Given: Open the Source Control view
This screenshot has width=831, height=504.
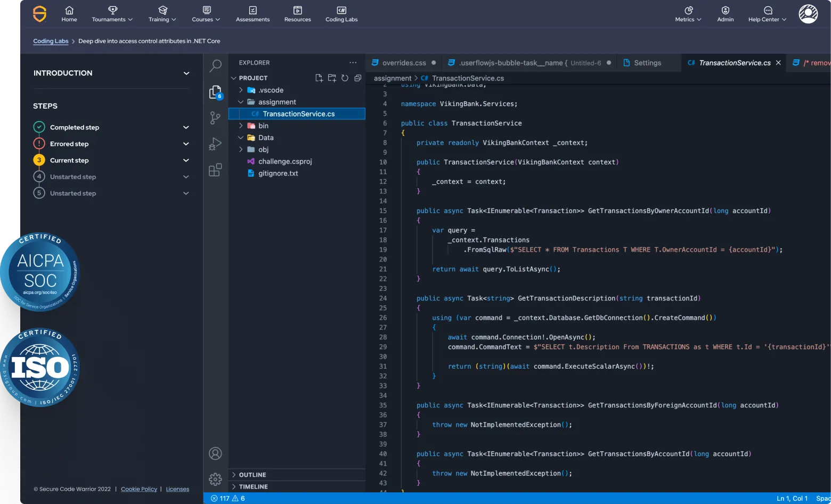Looking at the screenshot, I should 215,118.
